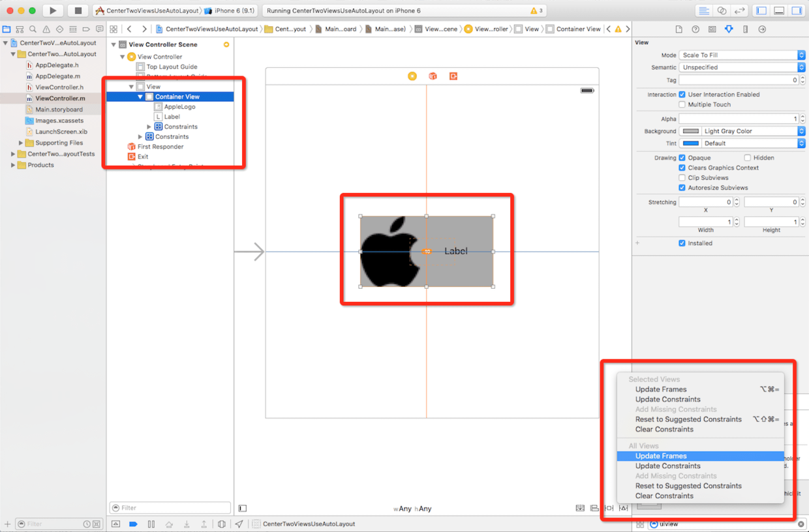The image size is (809, 532).
Task: Switch to the Version editor
Action: 739,10
